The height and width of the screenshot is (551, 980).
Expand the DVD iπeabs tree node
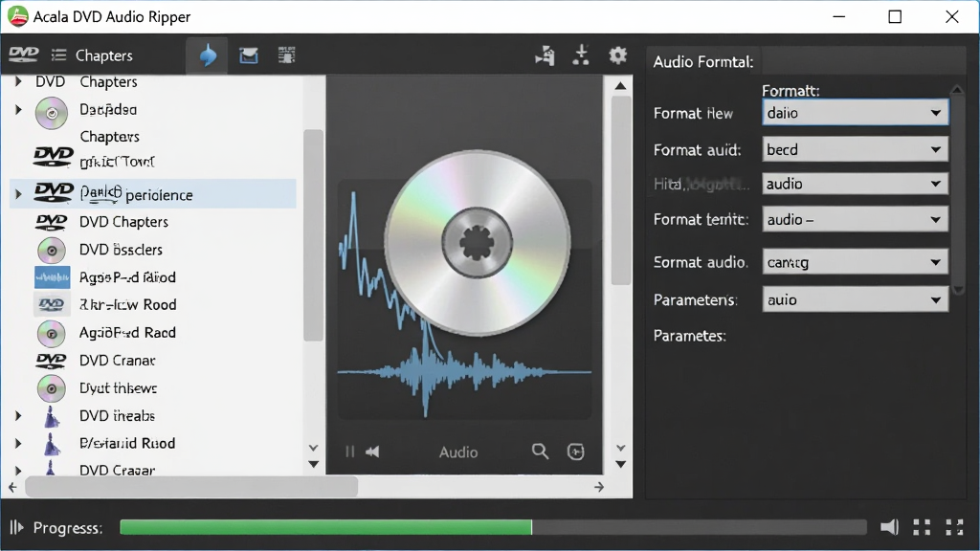pyautogui.click(x=18, y=415)
